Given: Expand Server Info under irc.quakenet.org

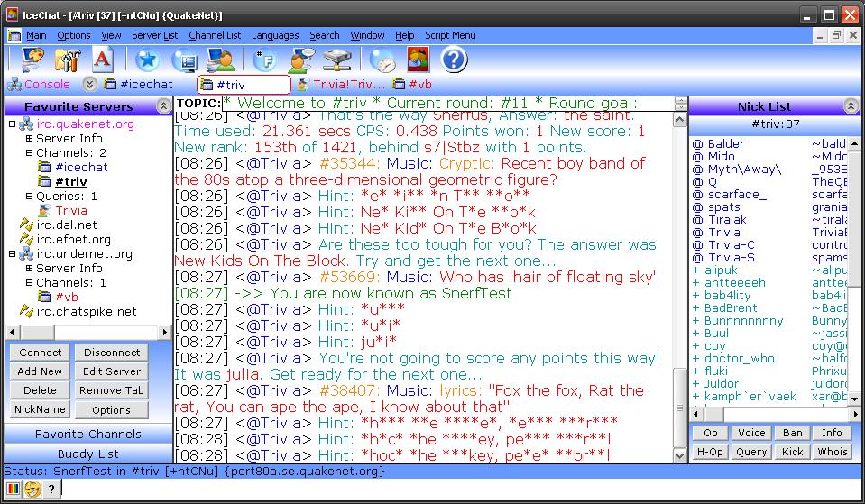Looking at the screenshot, I should point(29,139).
